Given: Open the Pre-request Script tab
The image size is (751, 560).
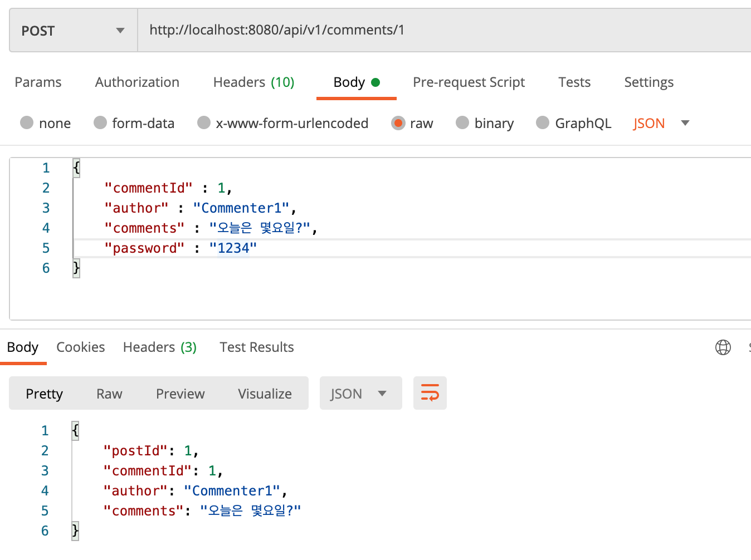Looking at the screenshot, I should (x=469, y=82).
